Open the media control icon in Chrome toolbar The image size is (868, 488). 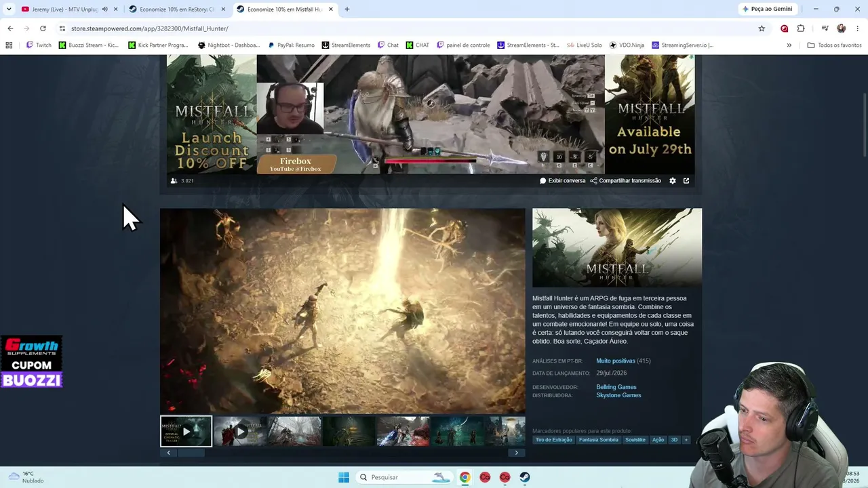pos(825,28)
